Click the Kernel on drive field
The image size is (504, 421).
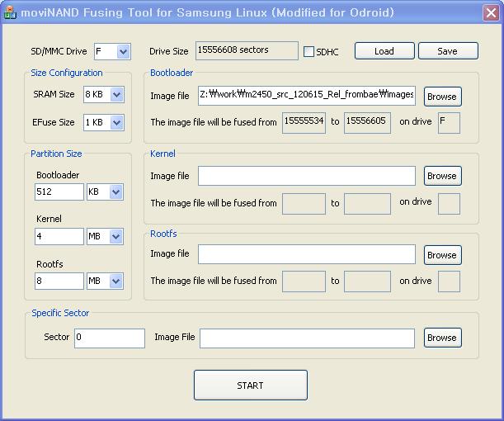(449, 204)
